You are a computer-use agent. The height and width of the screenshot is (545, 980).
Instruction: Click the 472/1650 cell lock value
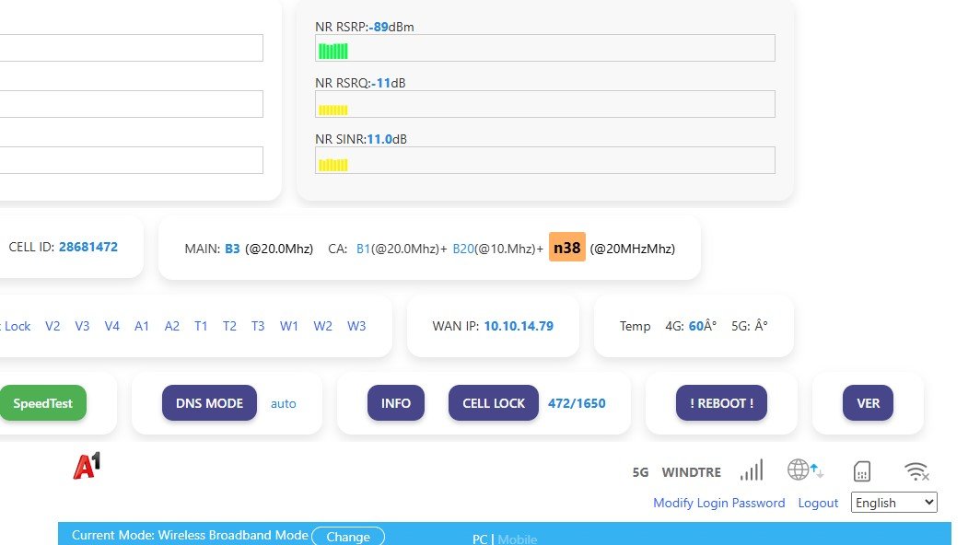(x=577, y=404)
